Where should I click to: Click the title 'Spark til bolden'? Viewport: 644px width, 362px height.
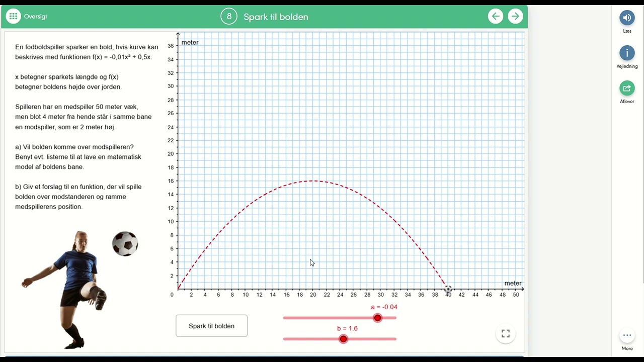pos(276,17)
